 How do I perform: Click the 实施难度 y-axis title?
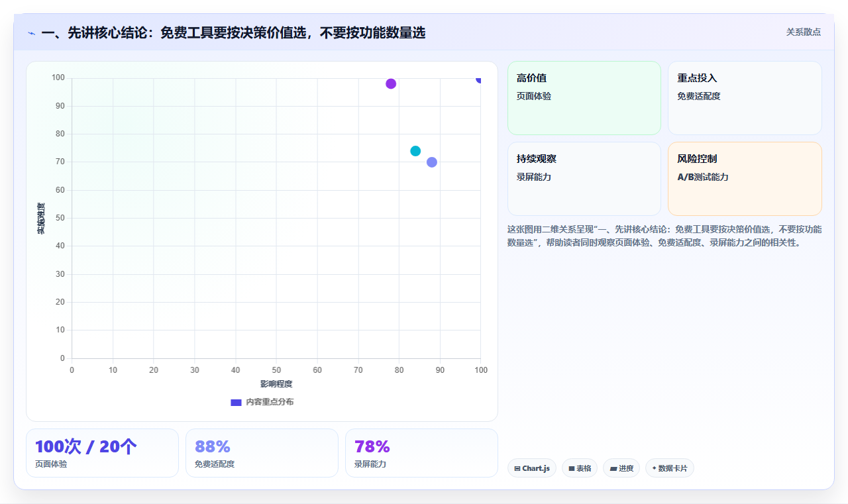coord(41,219)
